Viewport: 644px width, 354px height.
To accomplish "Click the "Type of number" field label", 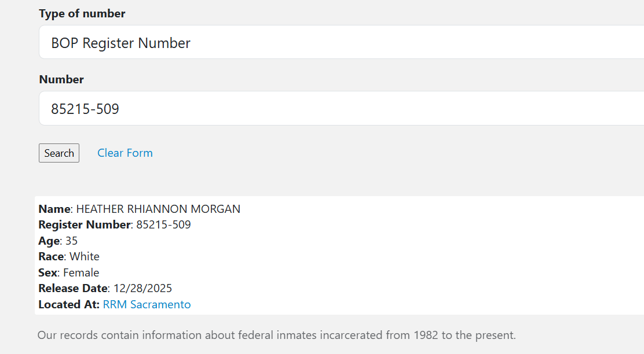I will pos(82,14).
